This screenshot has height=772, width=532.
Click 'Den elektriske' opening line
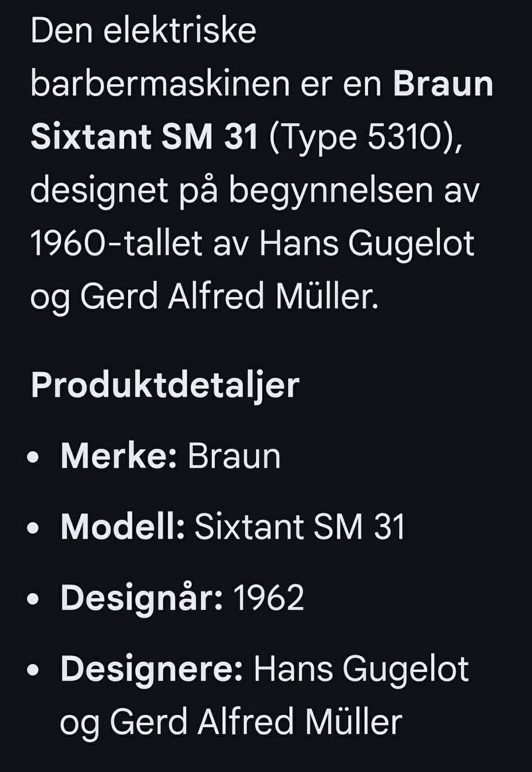pos(144,30)
